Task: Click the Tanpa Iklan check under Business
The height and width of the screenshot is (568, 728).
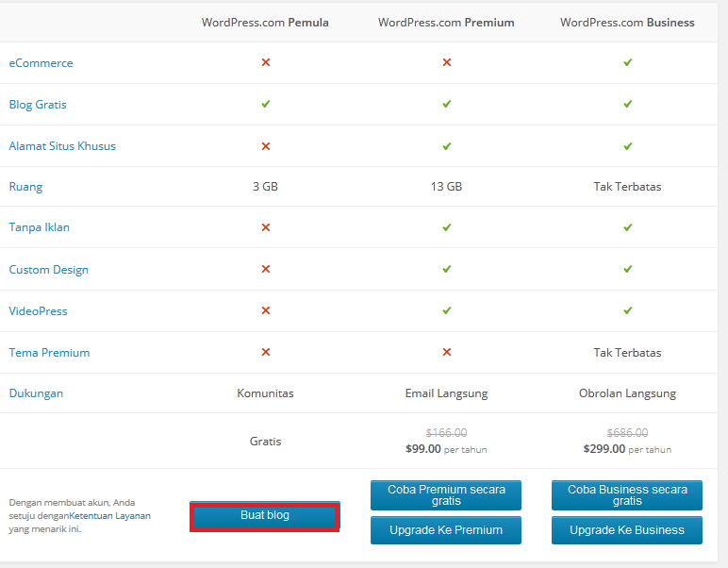Action: [x=628, y=227]
